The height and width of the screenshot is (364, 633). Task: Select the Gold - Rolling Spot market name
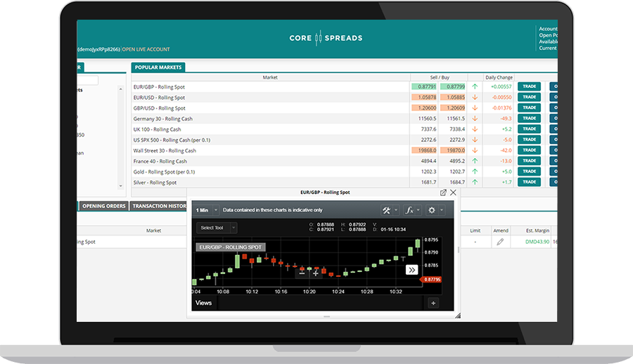(x=164, y=172)
